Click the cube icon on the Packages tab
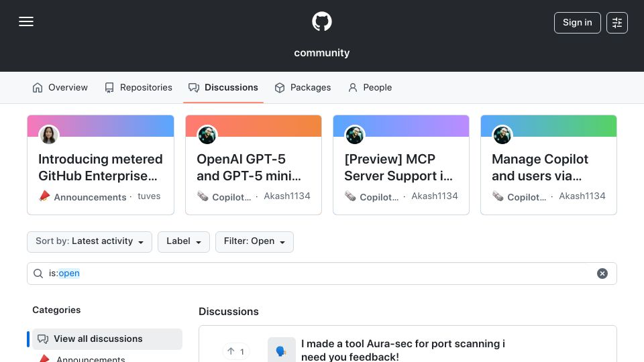The width and height of the screenshot is (644, 362). point(280,87)
